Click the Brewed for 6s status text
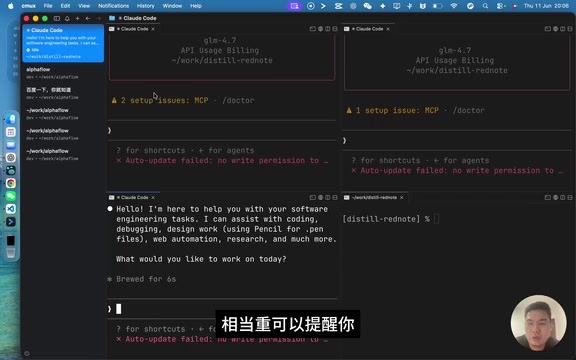The image size is (576, 360). 146,279
